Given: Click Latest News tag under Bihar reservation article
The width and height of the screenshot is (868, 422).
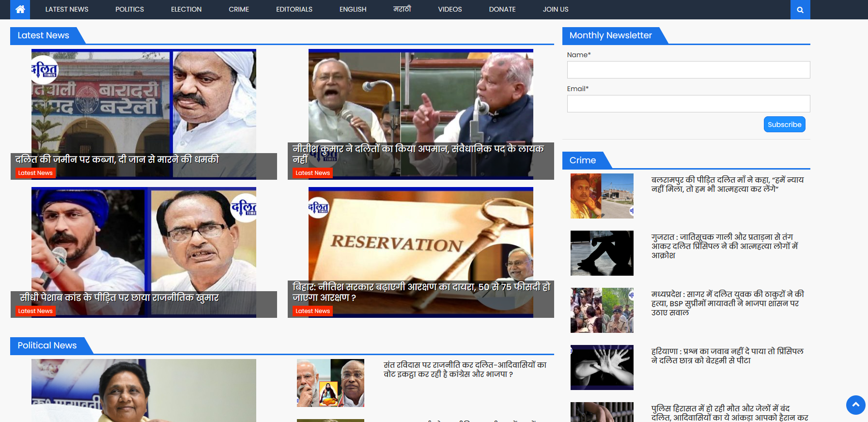Looking at the screenshot, I should 312,311.
